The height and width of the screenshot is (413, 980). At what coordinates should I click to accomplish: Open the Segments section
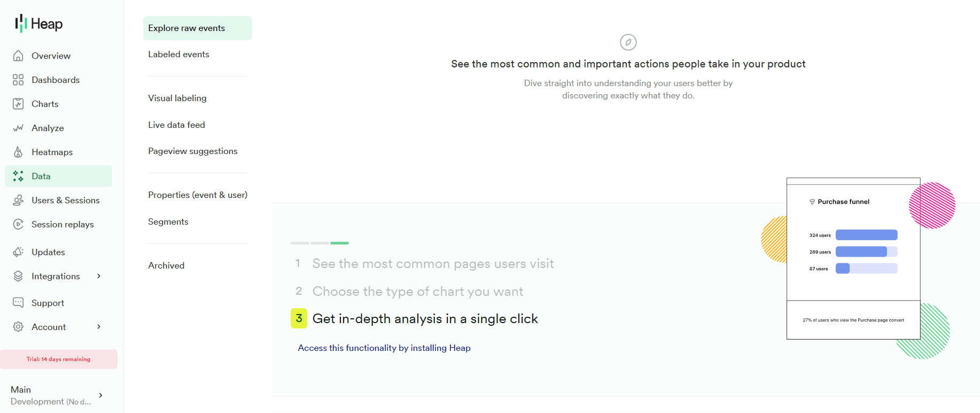click(x=168, y=221)
